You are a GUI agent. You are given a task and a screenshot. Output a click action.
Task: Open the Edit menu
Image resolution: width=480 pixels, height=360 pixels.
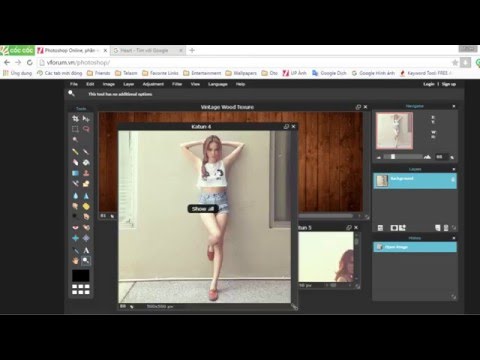(90, 84)
